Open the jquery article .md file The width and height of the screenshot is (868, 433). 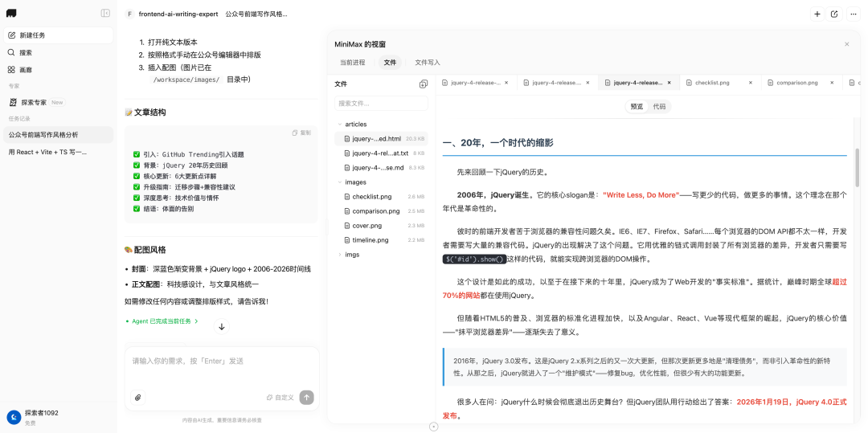coord(382,168)
